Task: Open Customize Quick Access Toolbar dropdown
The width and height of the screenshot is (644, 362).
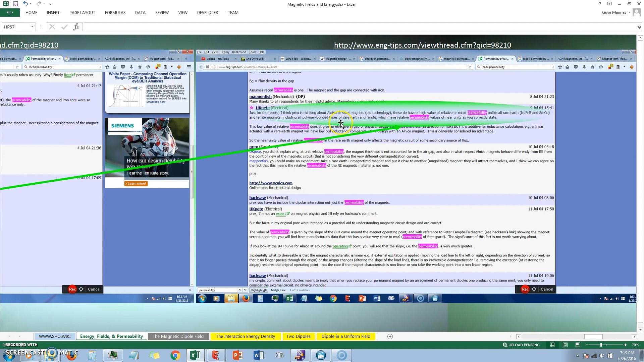Action: 50,4
